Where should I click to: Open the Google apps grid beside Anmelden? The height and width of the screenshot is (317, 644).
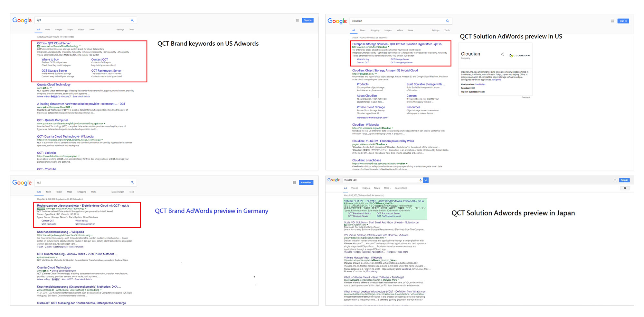point(294,183)
